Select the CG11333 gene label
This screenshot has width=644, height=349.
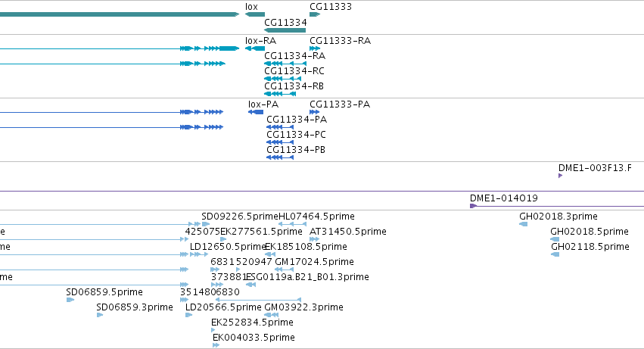[x=331, y=7]
